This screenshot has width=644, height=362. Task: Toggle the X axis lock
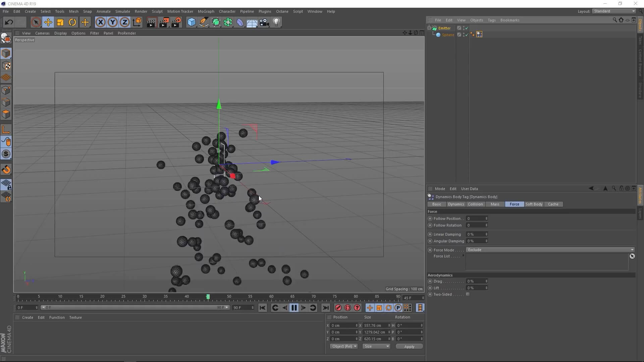click(x=100, y=22)
